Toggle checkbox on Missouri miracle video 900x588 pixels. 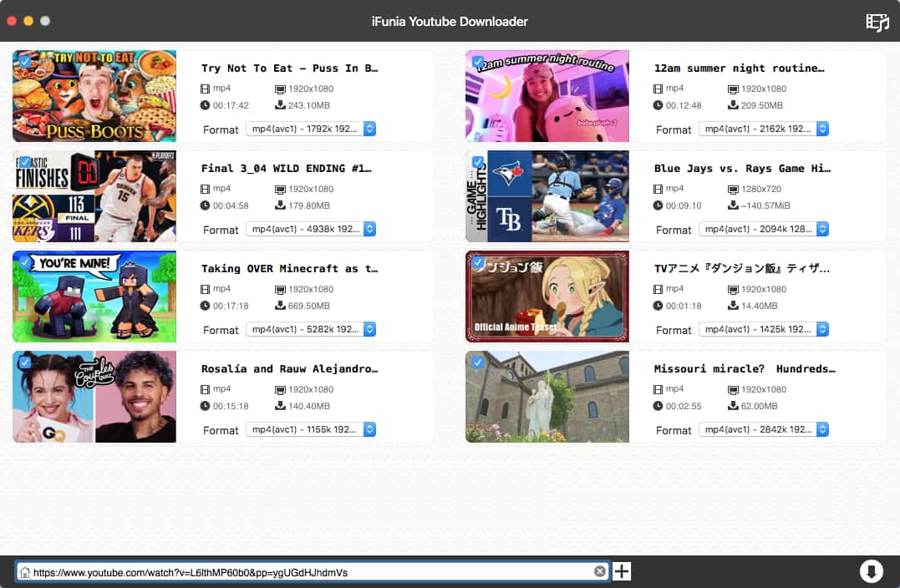pos(478,362)
